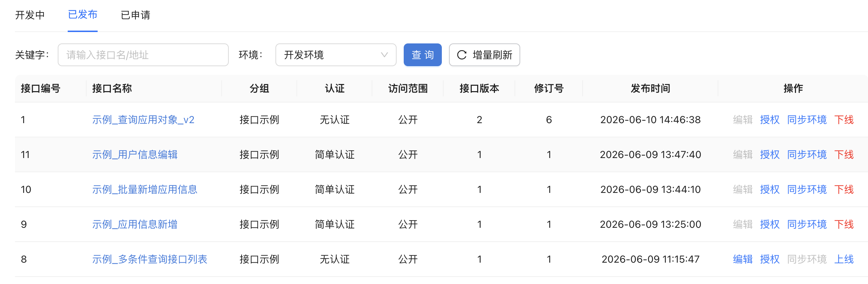Screen dimensions: 868x284
Task: Click 下线 for 示例_用户信息编辑
Action: (x=844, y=154)
